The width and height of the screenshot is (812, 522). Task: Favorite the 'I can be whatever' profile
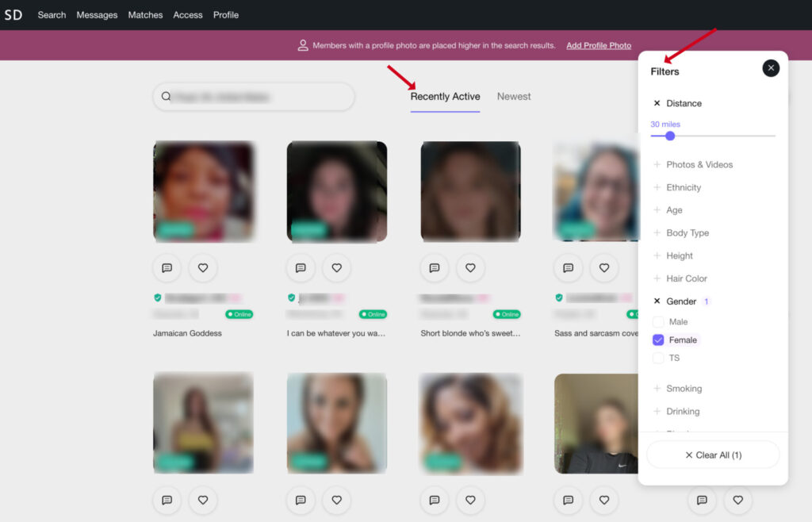coord(336,268)
